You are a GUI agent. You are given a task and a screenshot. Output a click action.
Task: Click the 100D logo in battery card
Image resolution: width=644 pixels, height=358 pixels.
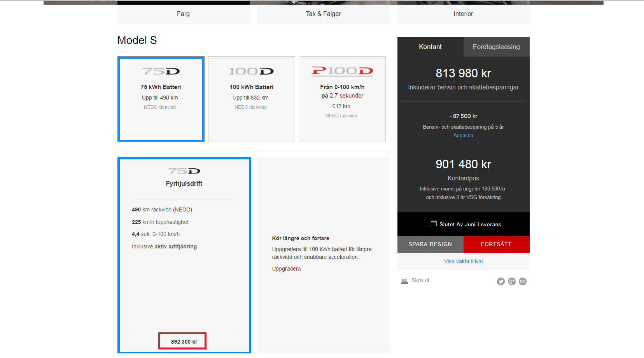point(251,71)
